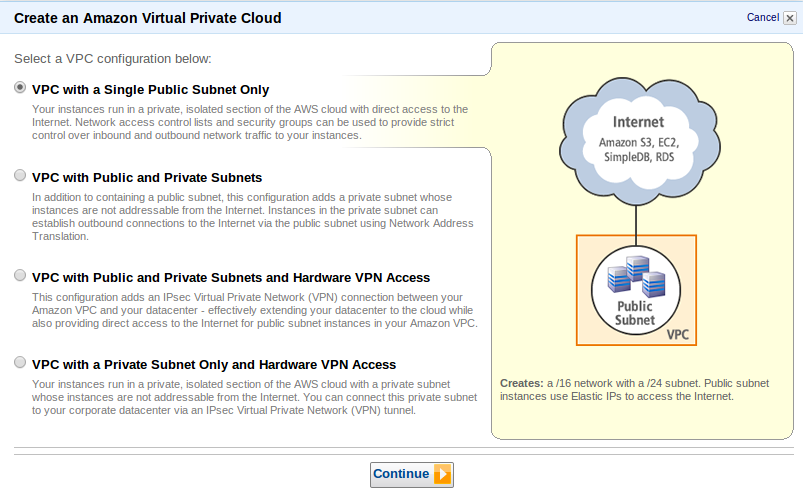Click the description about extending your datacenter

tap(255, 310)
